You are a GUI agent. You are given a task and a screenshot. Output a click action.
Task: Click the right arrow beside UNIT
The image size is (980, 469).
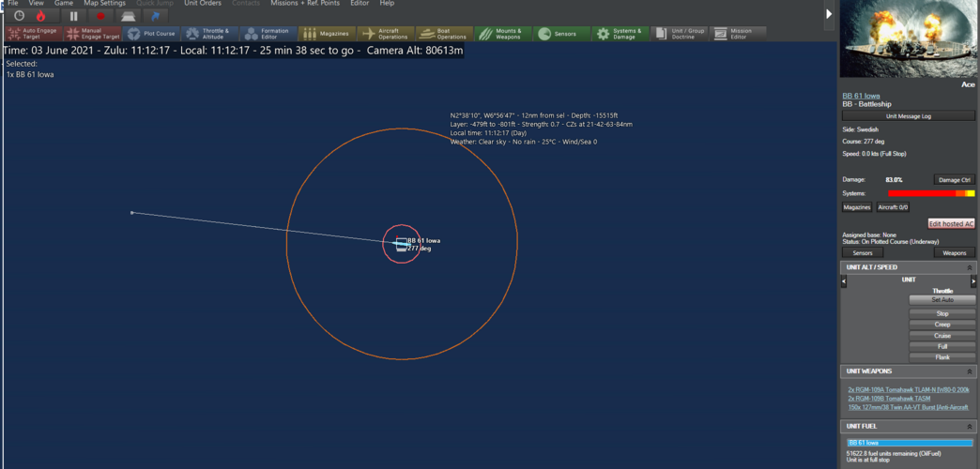[973, 281]
